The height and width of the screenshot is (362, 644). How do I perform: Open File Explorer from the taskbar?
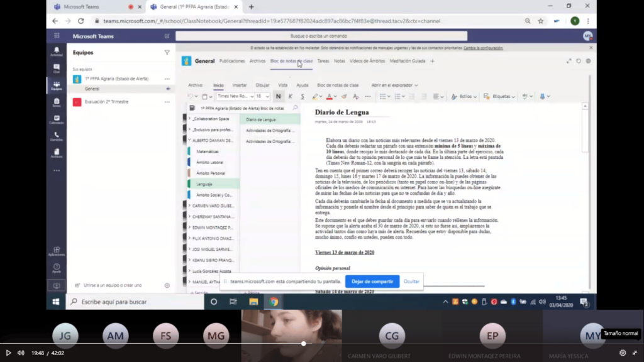253,302
